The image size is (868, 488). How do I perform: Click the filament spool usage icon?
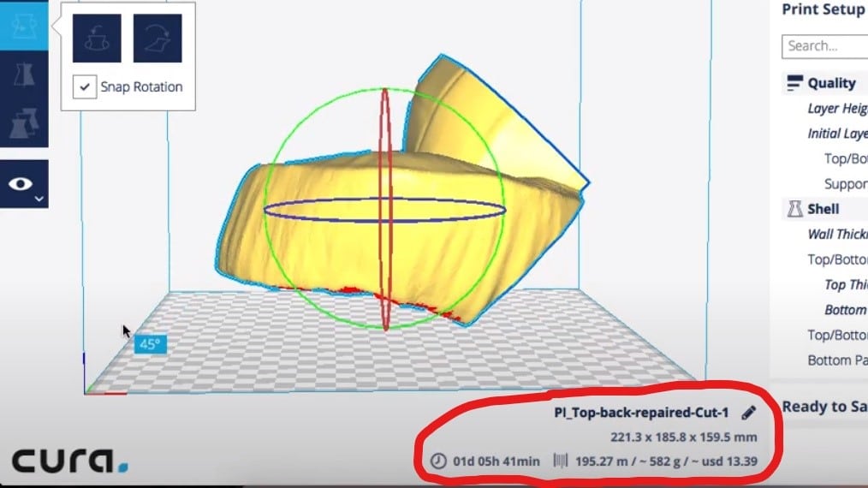pyautogui.click(x=561, y=461)
